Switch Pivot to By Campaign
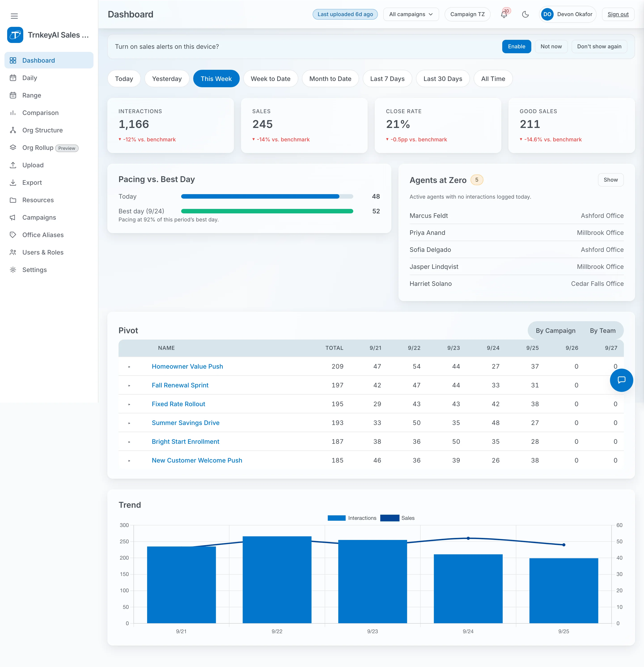Image resolution: width=644 pixels, height=667 pixels. 555,330
